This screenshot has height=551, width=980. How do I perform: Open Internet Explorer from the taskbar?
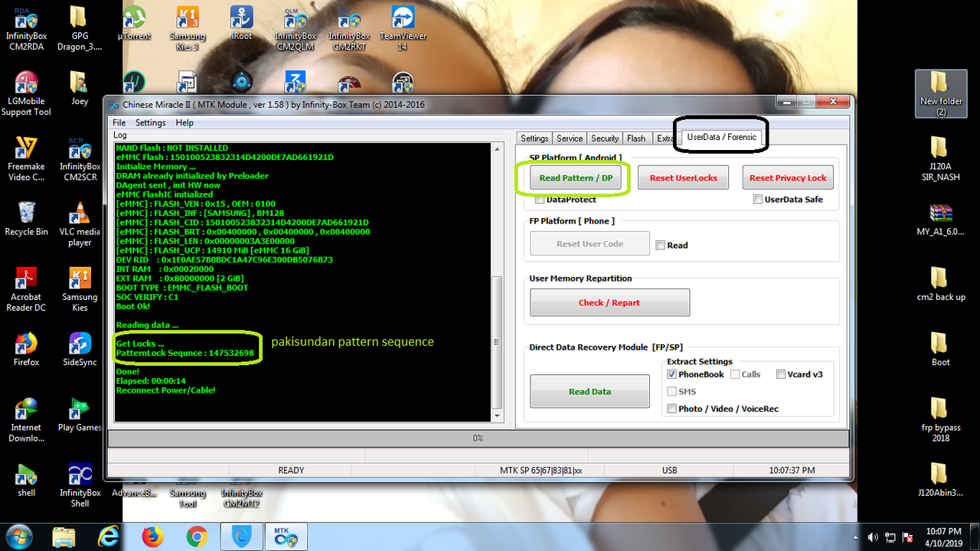pos(109,536)
